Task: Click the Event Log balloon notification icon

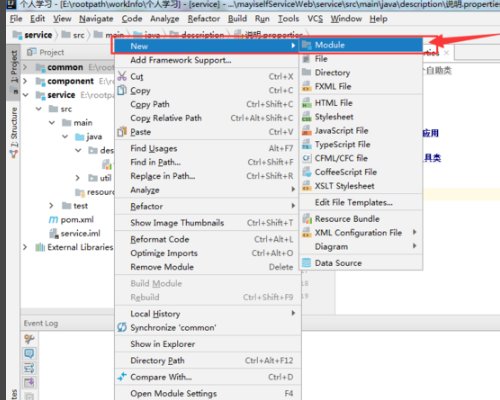Action: 29,354
